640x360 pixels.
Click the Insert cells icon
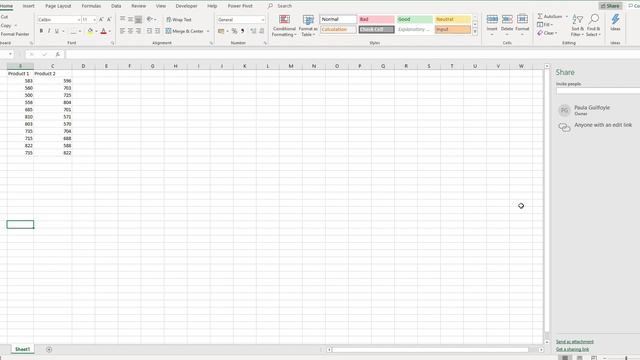pyautogui.click(x=492, y=19)
